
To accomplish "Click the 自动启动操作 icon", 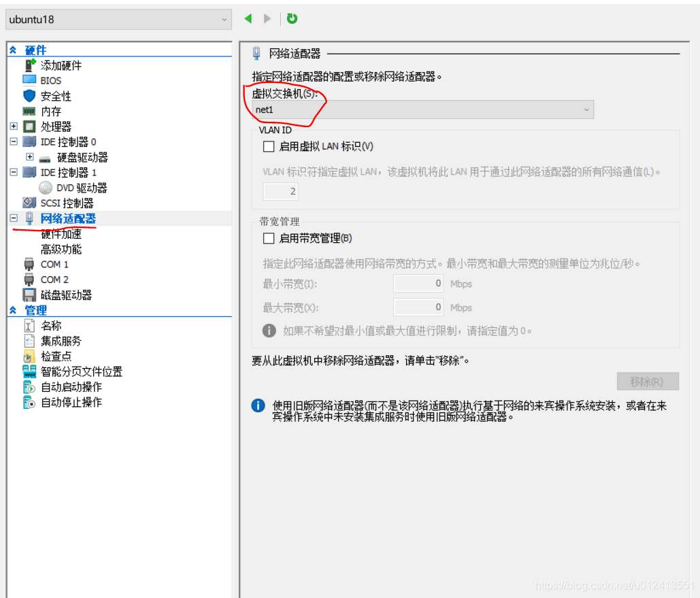I will pos(29,386).
